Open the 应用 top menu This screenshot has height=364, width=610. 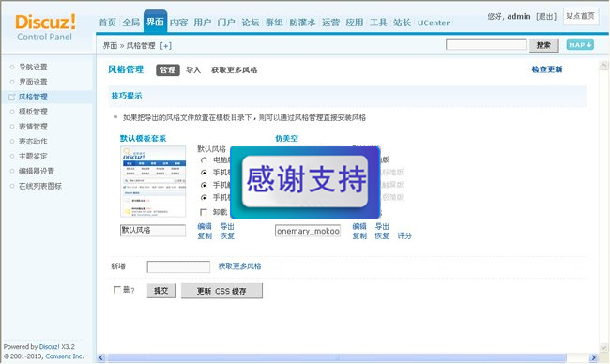pyautogui.click(x=355, y=23)
